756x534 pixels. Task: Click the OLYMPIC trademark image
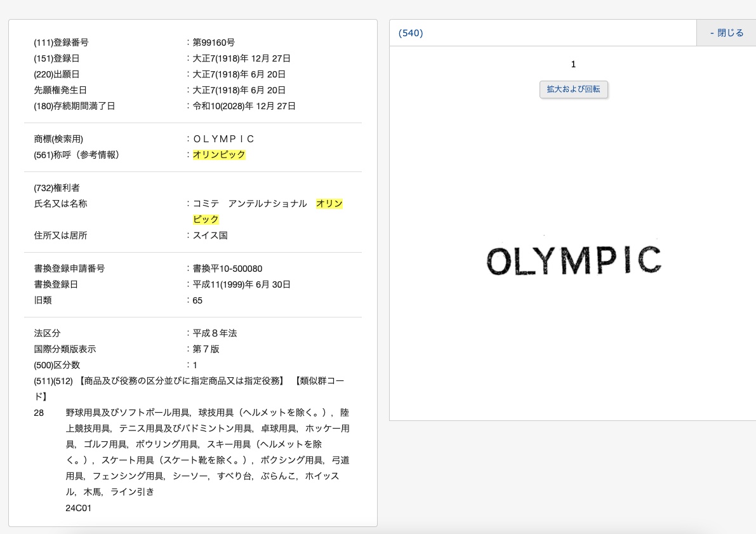pos(573,260)
